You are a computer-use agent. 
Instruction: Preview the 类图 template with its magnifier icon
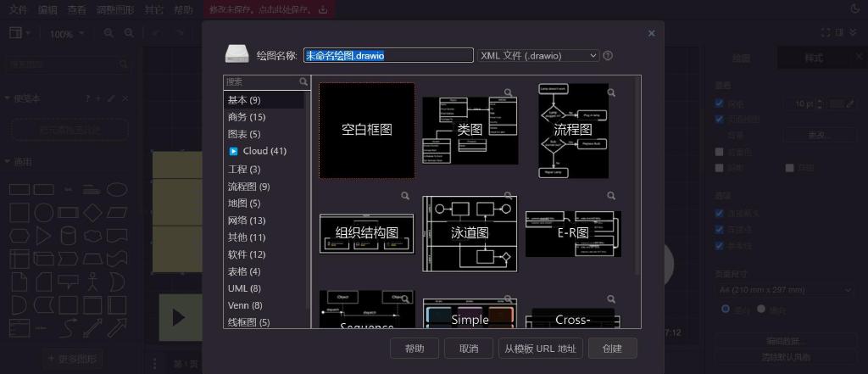[508, 92]
